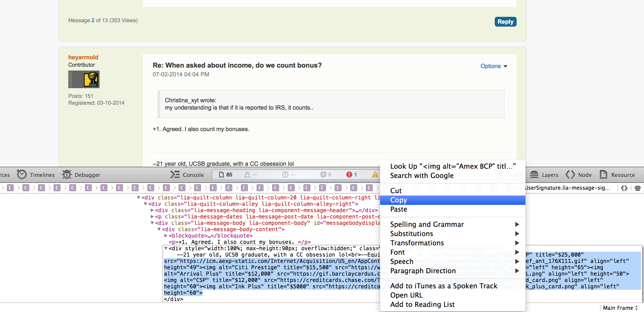
Task: Select Paste from context menu
Action: [398, 209]
